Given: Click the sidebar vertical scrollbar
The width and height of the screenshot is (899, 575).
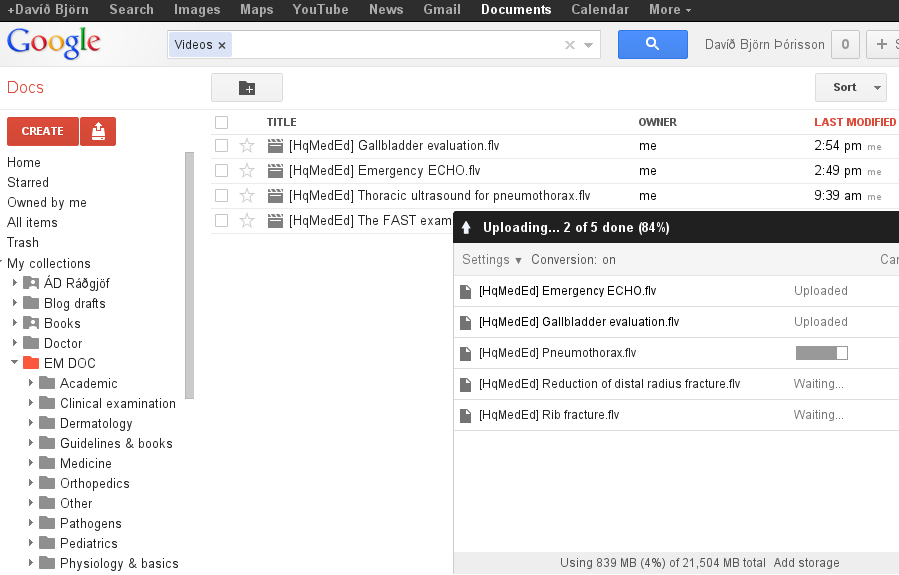Looking at the screenshot, I should pos(190,275).
